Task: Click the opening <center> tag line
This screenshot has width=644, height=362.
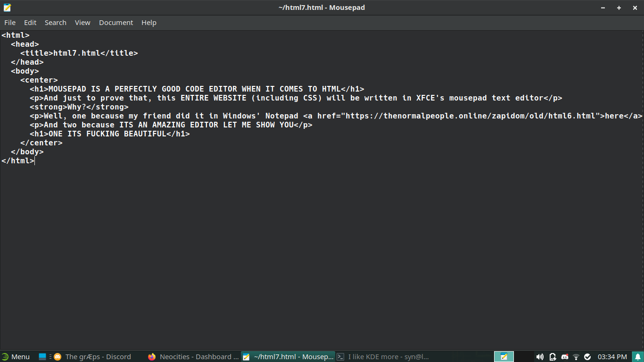Action: [39, 80]
